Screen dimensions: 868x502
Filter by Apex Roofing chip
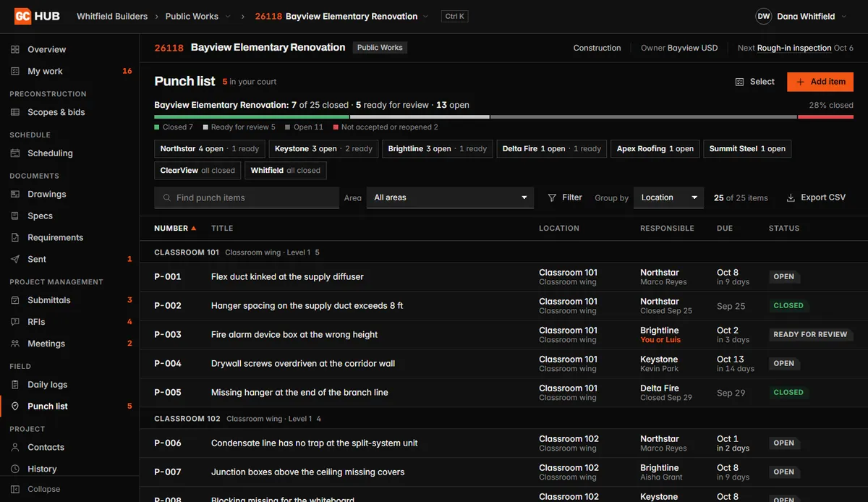click(x=655, y=149)
